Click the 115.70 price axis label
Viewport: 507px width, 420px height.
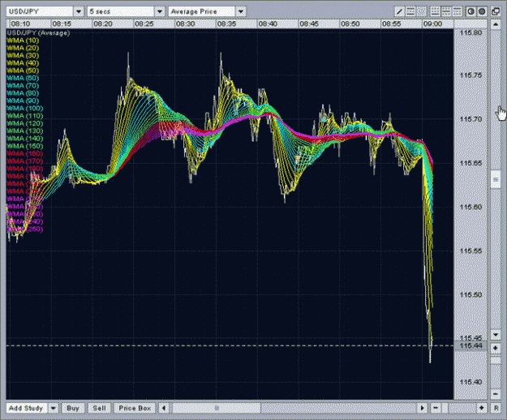pyautogui.click(x=470, y=119)
